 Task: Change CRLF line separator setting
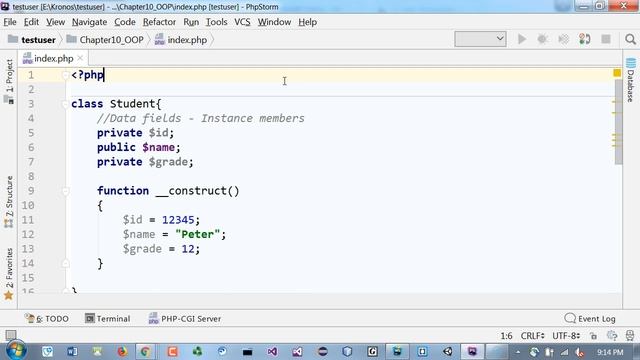click(x=532, y=336)
